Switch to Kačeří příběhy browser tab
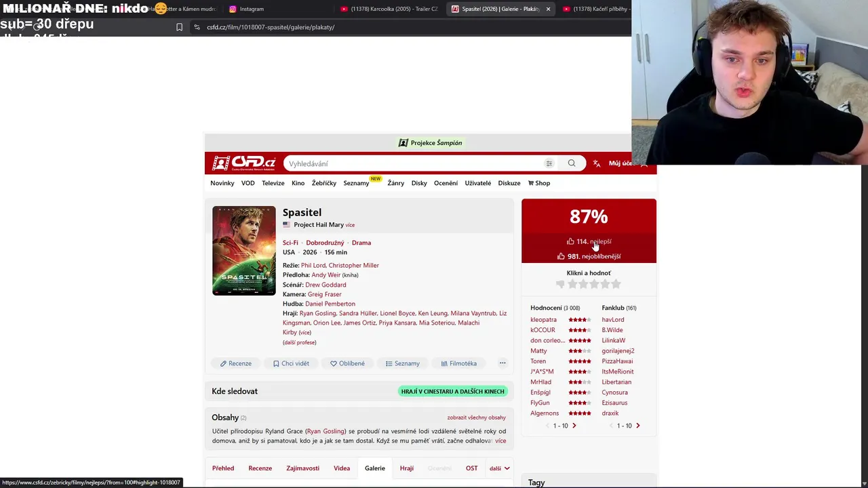Screen dimensions: 868x488 point(595,9)
